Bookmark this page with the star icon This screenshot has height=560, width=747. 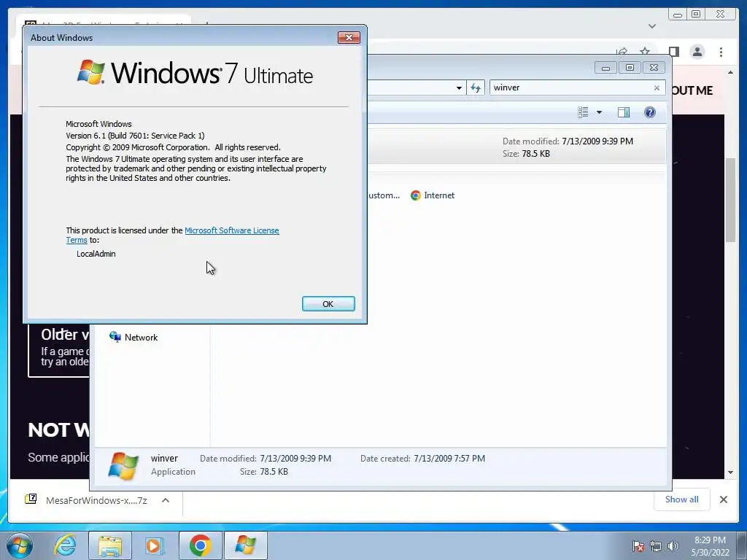click(645, 52)
